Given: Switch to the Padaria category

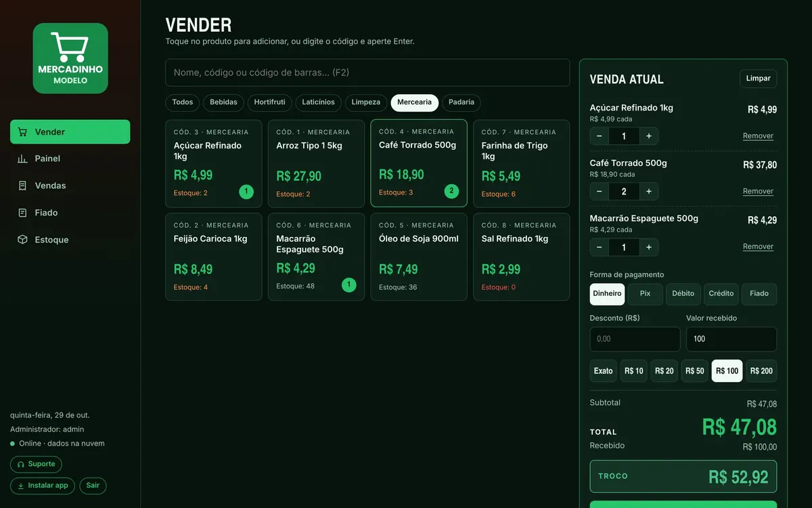Looking at the screenshot, I should point(461,102).
